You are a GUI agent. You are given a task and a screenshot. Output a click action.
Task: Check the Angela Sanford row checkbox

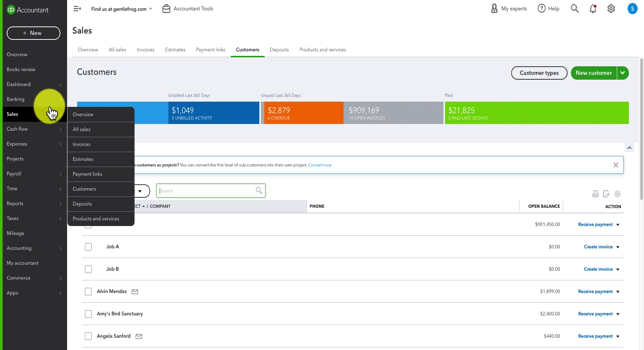point(88,336)
